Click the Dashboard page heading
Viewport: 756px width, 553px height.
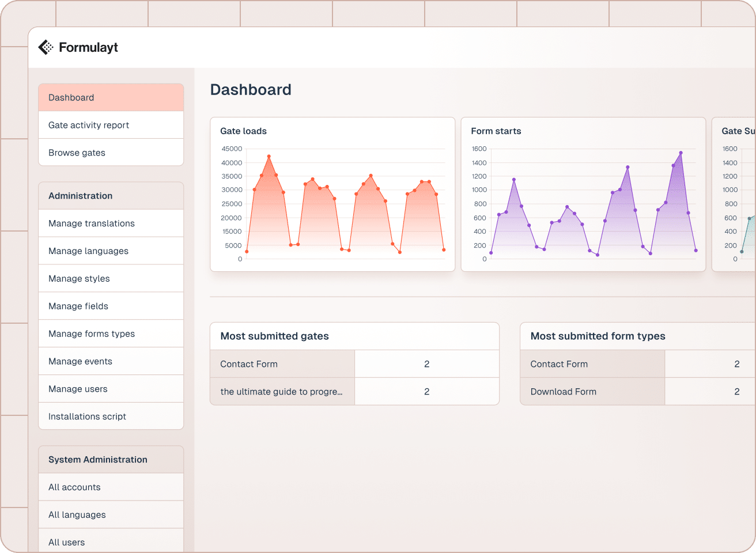pyautogui.click(x=251, y=90)
